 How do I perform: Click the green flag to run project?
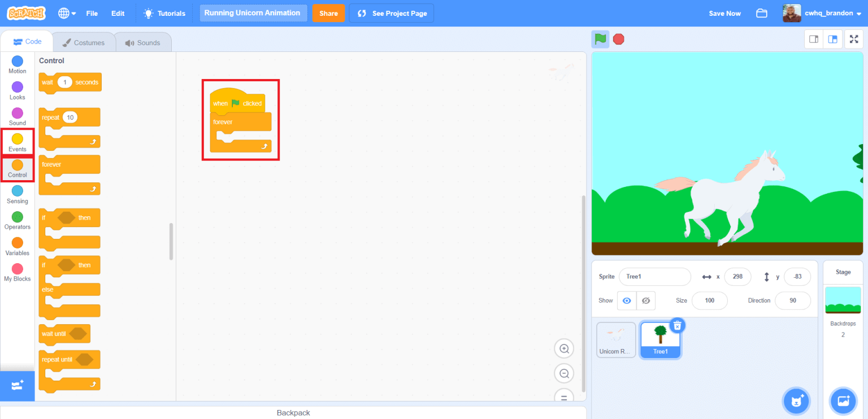[x=600, y=40]
